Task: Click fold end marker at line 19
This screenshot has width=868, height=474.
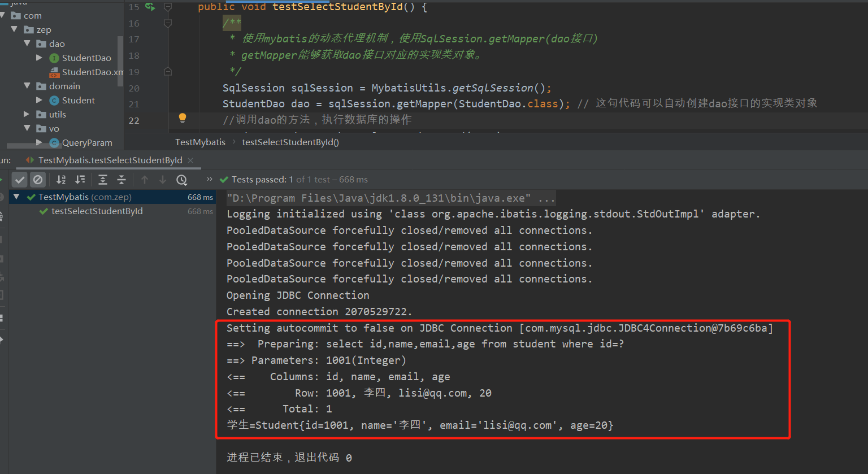Action: pyautogui.click(x=168, y=72)
